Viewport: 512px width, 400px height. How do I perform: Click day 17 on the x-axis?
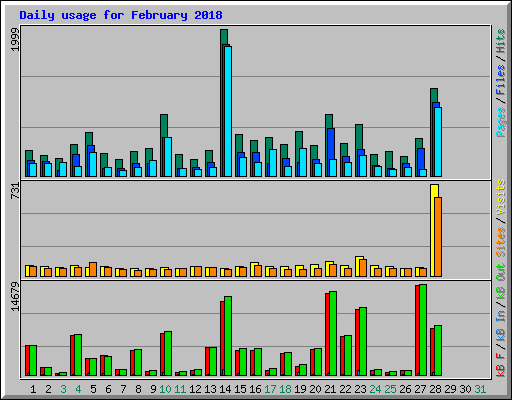point(270,389)
